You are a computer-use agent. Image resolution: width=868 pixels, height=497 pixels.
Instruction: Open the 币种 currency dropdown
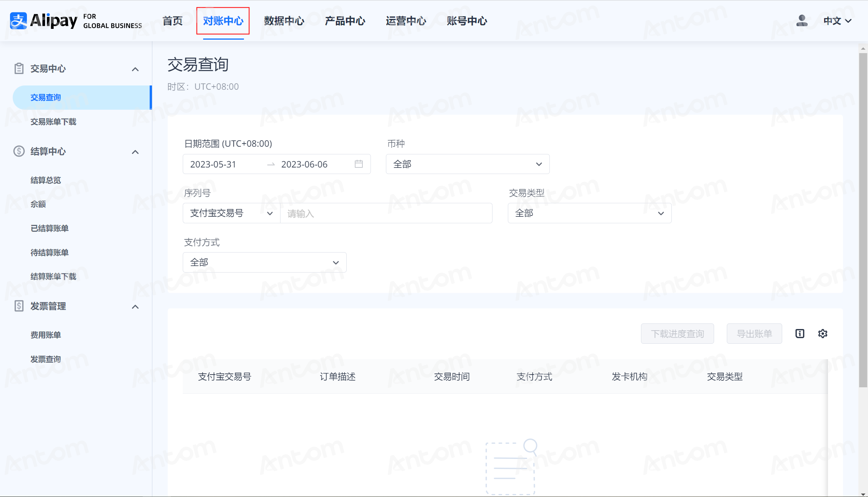[x=467, y=164]
